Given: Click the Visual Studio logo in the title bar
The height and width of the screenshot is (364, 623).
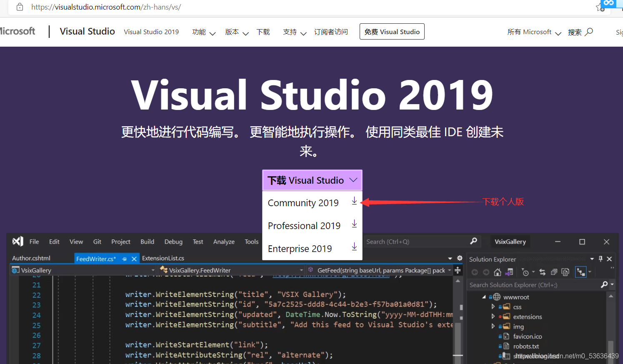Looking at the screenshot, I should [17, 241].
